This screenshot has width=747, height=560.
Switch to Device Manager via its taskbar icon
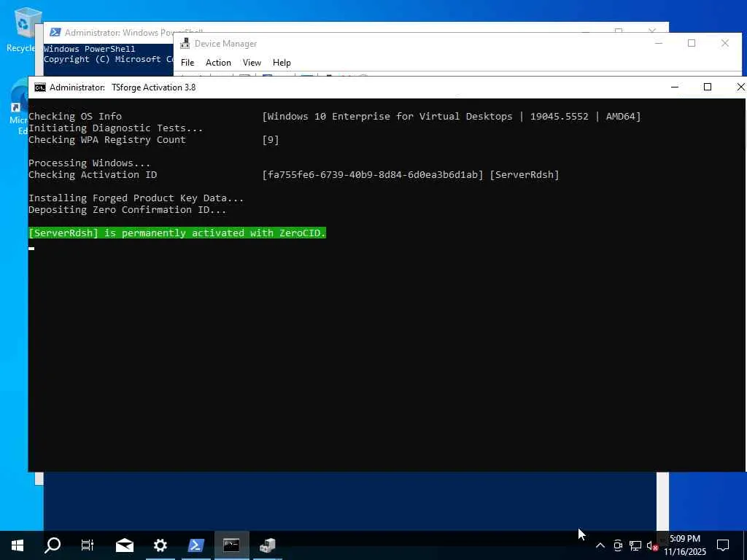(x=267, y=545)
